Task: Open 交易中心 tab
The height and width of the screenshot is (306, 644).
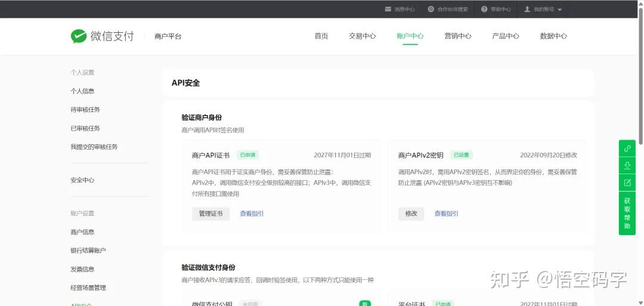Action: click(363, 36)
